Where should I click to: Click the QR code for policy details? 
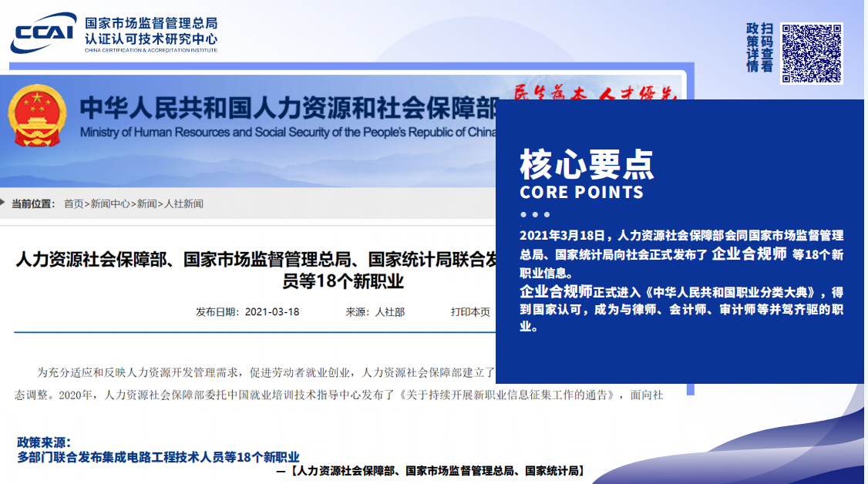click(812, 54)
